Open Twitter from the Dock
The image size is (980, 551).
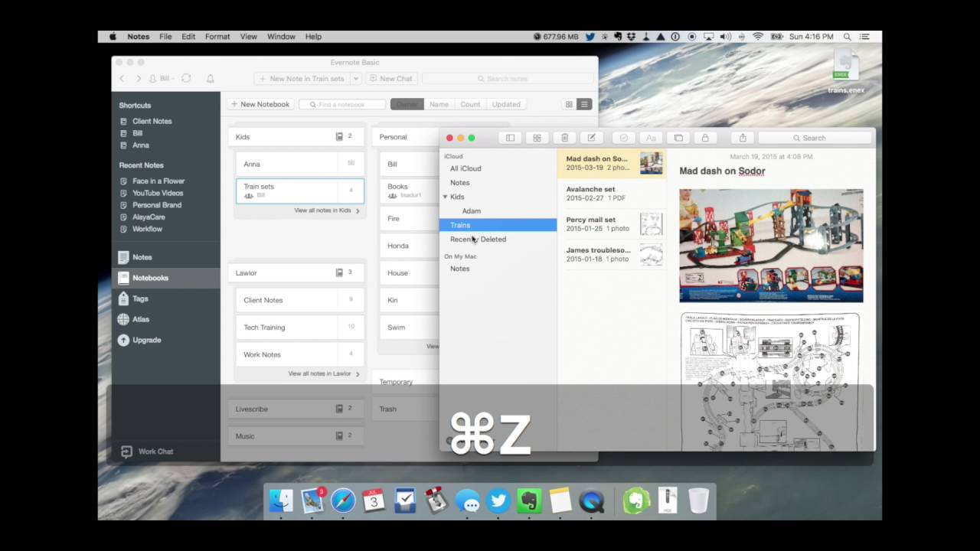(498, 501)
